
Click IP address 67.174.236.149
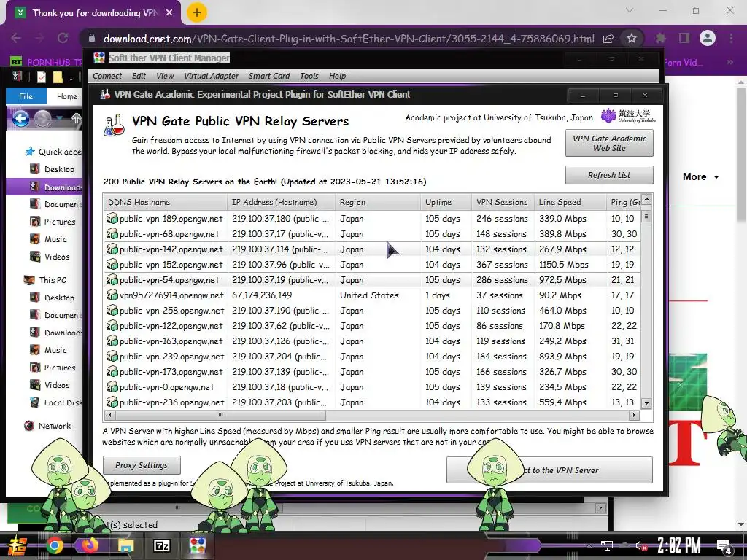coord(262,295)
